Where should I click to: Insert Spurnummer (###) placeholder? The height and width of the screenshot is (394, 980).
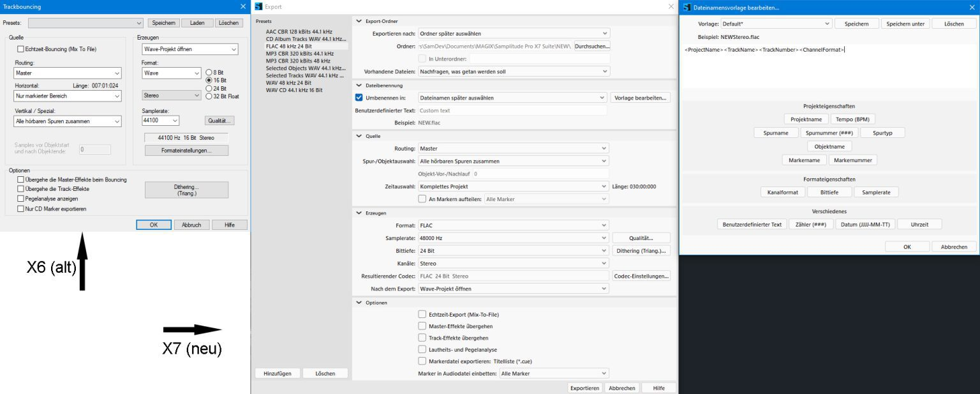point(828,133)
